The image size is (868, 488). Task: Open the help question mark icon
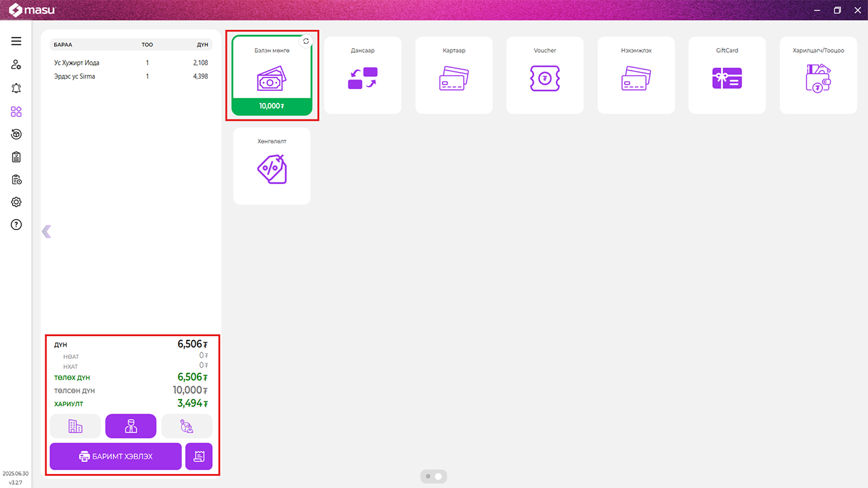click(16, 224)
